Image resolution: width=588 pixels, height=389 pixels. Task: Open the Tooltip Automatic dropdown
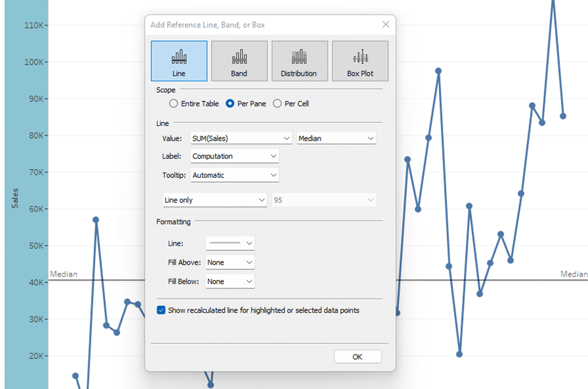coord(235,175)
